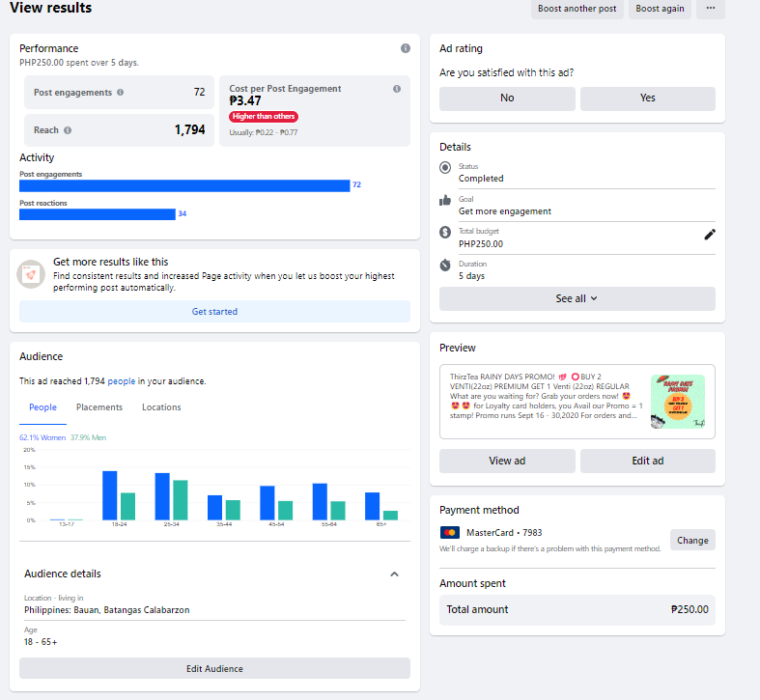Click the MasterCard logo icon
This screenshot has width=760, height=700.
point(450,533)
